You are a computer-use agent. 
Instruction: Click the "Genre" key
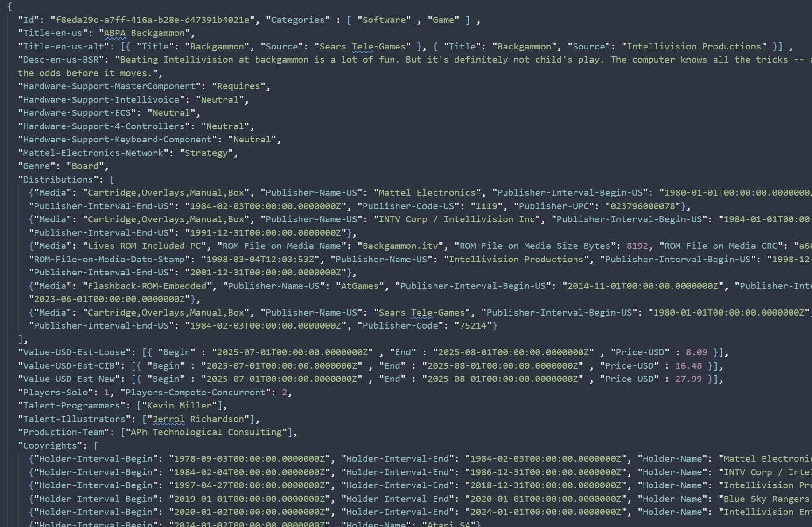coord(37,166)
